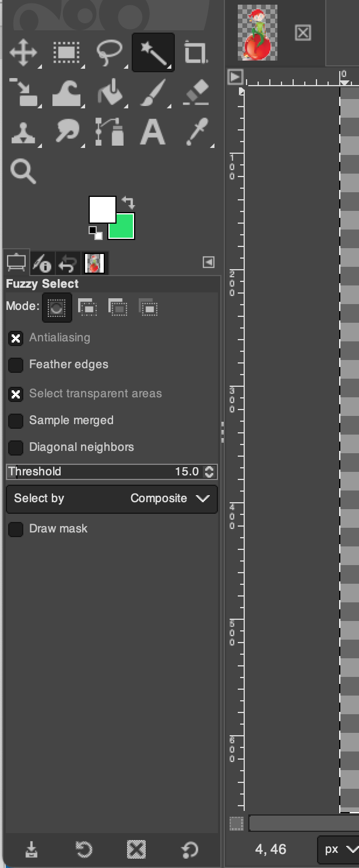Select the Zoom magnifier tool
The width and height of the screenshot is (359, 868).
coord(23,172)
